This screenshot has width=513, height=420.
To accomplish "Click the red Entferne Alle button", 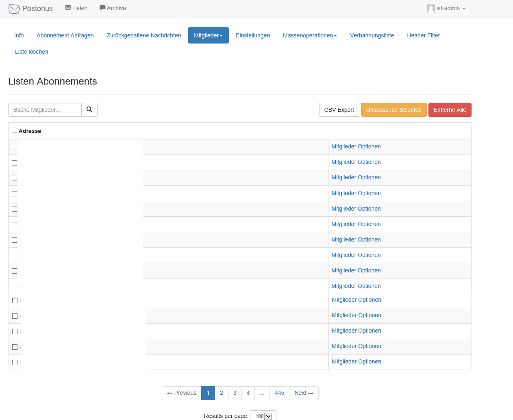I will coord(450,110).
